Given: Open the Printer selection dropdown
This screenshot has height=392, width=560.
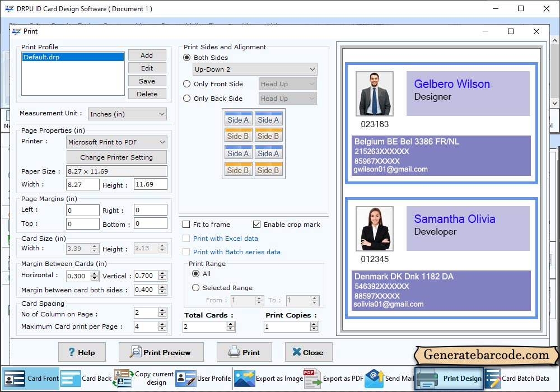Looking at the screenshot, I should pos(116,142).
